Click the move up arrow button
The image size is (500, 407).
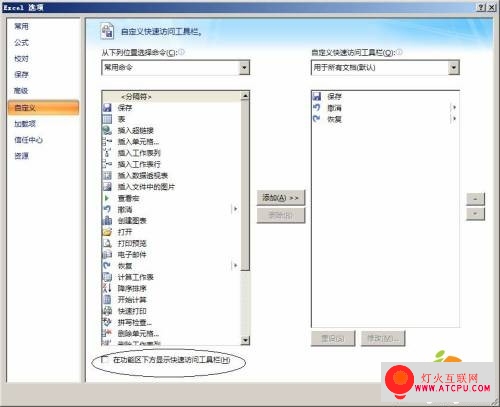pos(475,199)
